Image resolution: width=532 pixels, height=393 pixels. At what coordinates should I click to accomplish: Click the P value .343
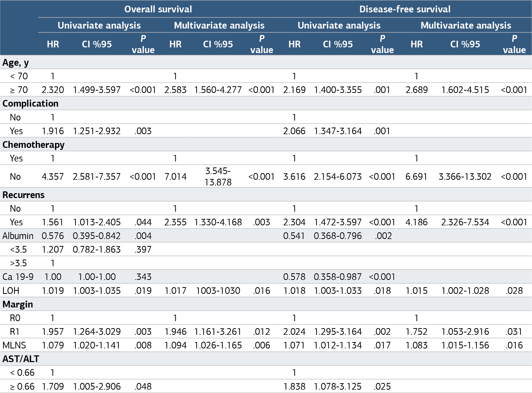pos(143,277)
